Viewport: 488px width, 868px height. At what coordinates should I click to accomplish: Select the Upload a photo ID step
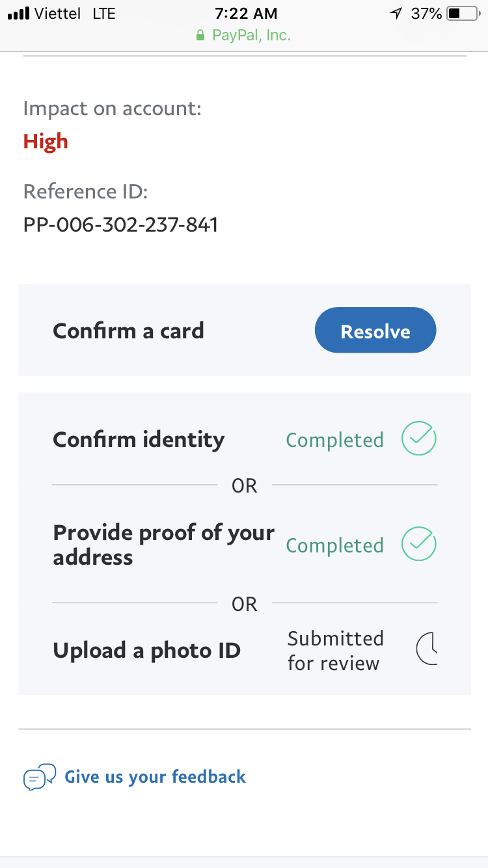pyautogui.click(x=146, y=650)
